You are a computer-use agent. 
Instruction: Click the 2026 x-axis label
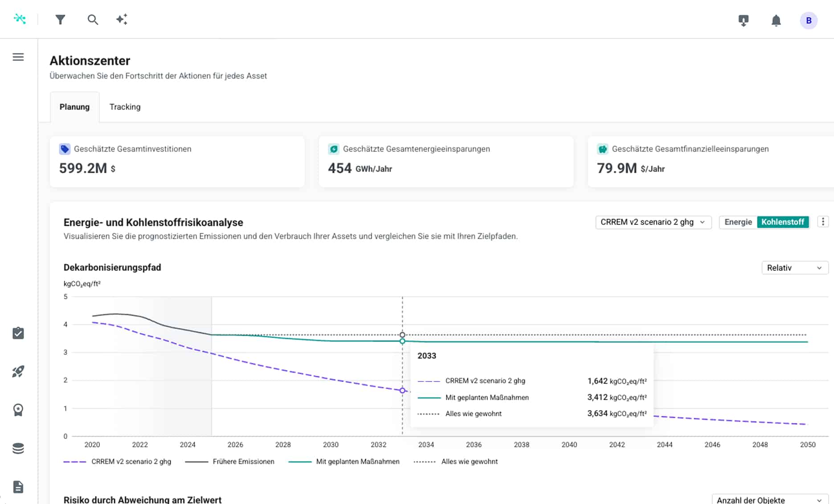tap(235, 444)
